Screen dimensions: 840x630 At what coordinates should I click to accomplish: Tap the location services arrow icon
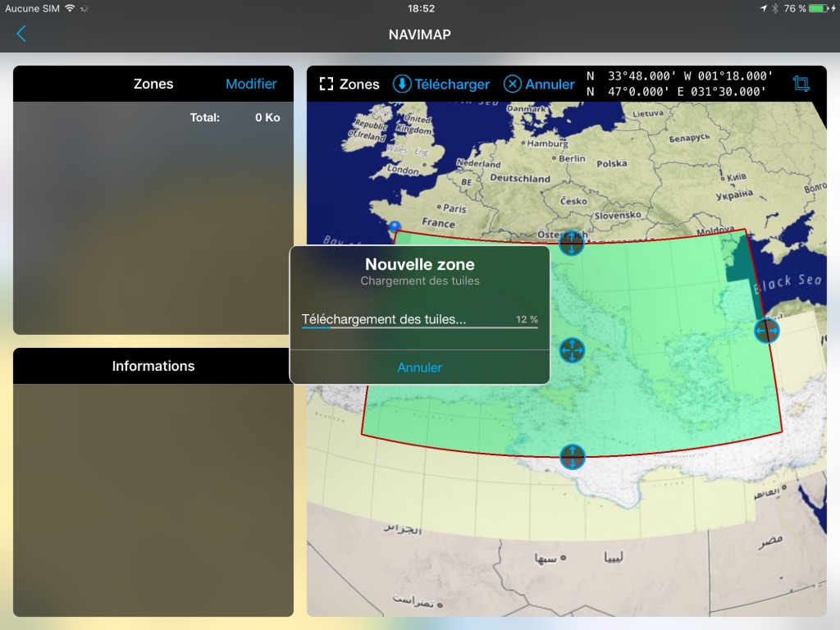764,8
